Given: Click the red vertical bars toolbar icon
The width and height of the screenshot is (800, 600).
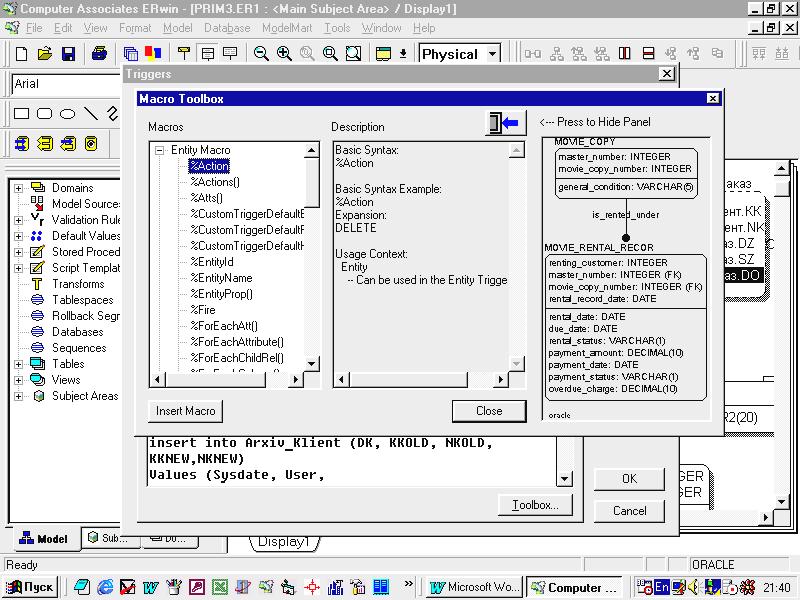Looking at the screenshot, I should pos(624,54).
